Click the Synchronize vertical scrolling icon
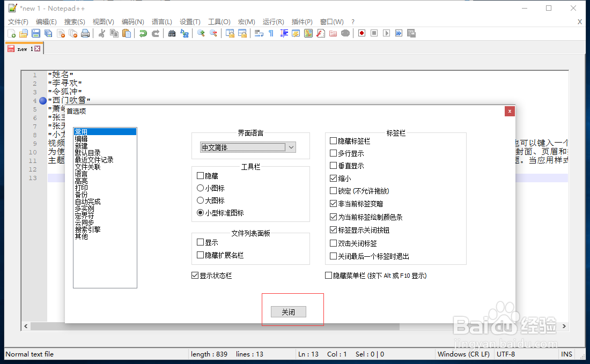 coord(230,33)
